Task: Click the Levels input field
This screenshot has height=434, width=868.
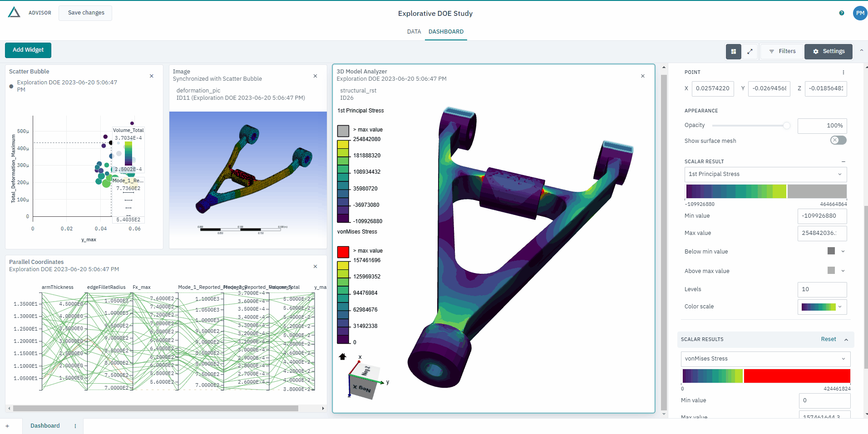Action: (x=822, y=289)
